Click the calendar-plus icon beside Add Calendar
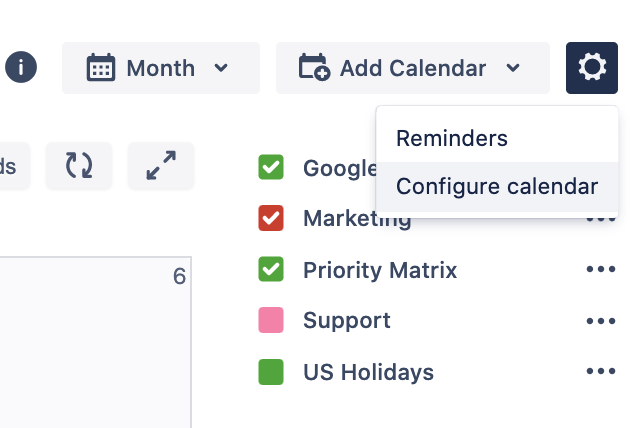630x428 pixels. tap(314, 68)
